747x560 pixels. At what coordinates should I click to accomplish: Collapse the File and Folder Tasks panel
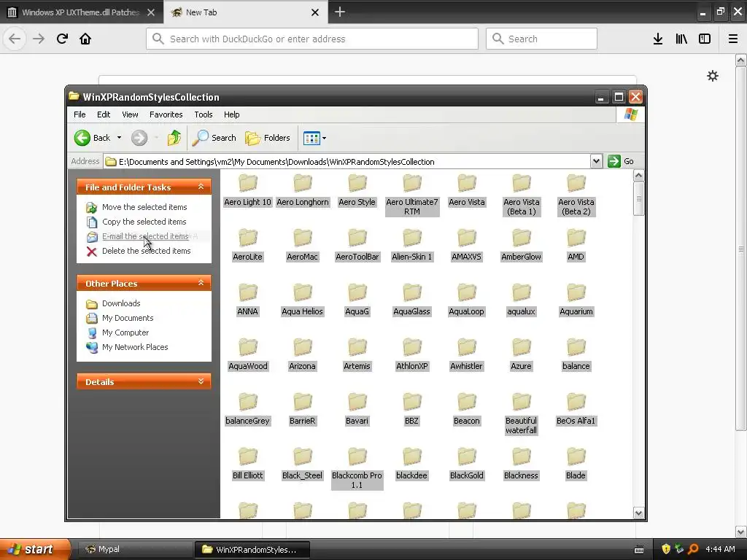[x=201, y=187]
